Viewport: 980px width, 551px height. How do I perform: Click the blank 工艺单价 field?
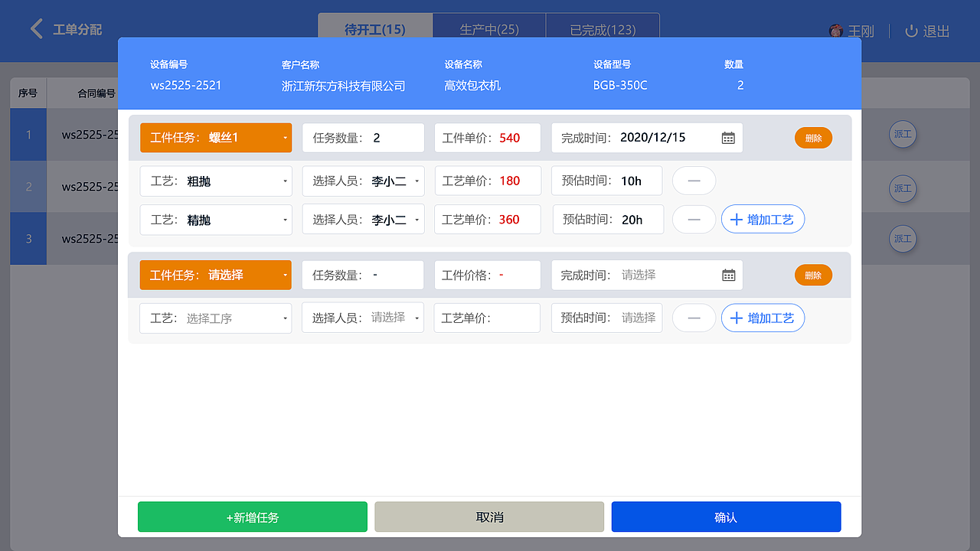[488, 318]
